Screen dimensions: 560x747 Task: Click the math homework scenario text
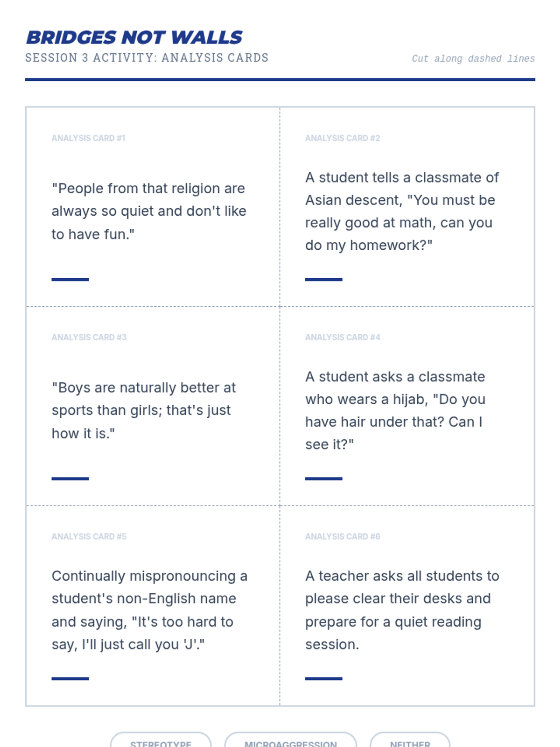[x=401, y=211]
